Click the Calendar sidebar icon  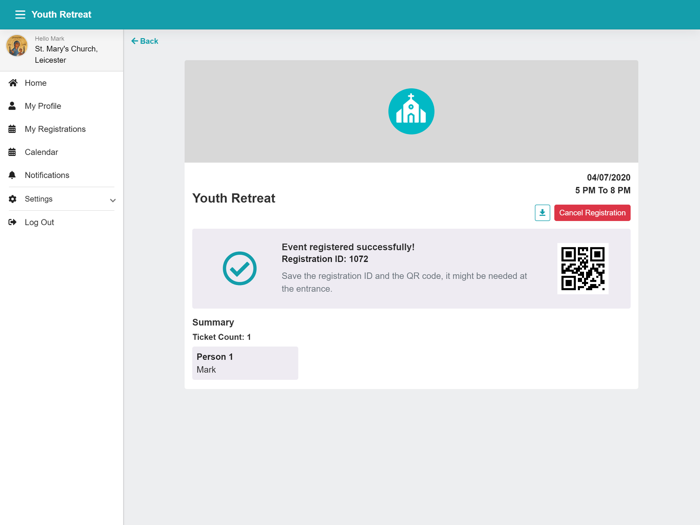pos(12,152)
